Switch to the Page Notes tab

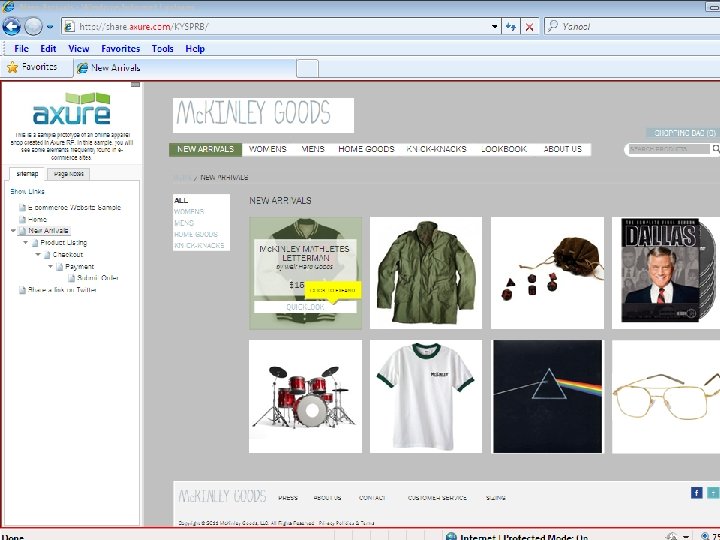pos(68,174)
